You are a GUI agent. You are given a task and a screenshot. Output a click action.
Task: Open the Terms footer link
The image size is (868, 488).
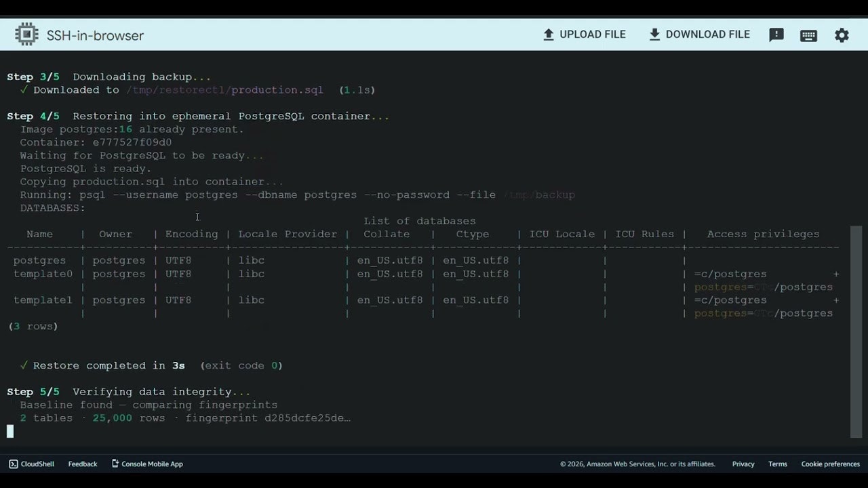click(778, 464)
